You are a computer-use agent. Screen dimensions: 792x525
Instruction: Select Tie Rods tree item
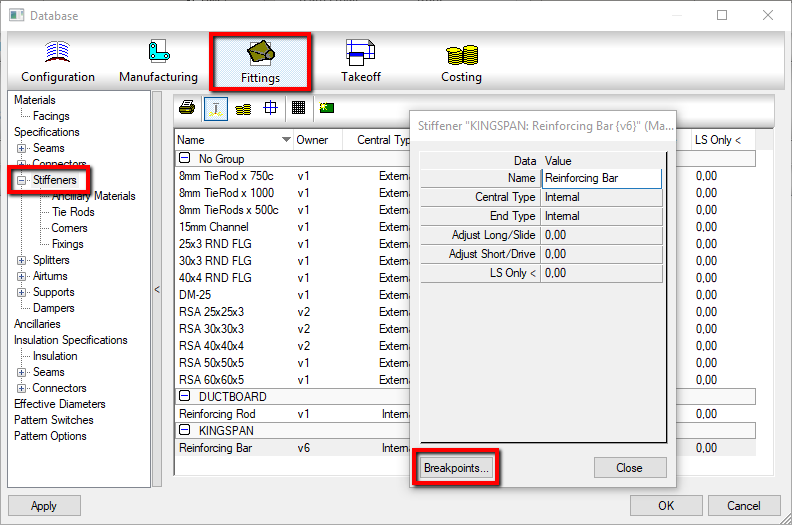(x=73, y=212)
